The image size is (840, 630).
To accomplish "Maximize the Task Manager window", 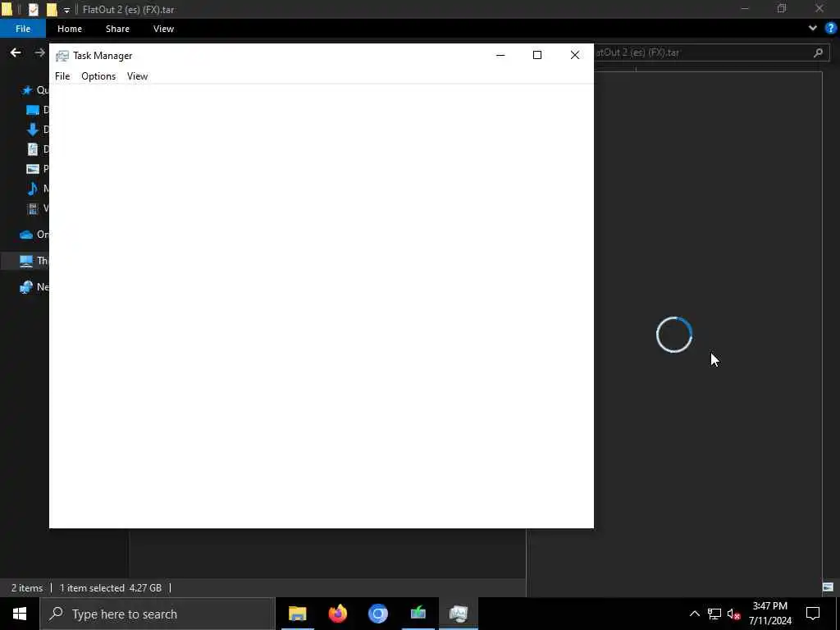I will [x=536, y=55].
